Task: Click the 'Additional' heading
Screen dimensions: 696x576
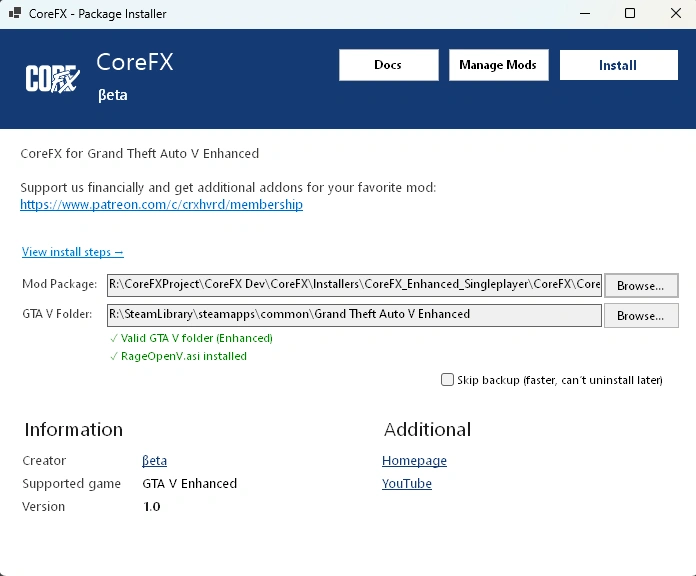Action: (x=427, y=430)
